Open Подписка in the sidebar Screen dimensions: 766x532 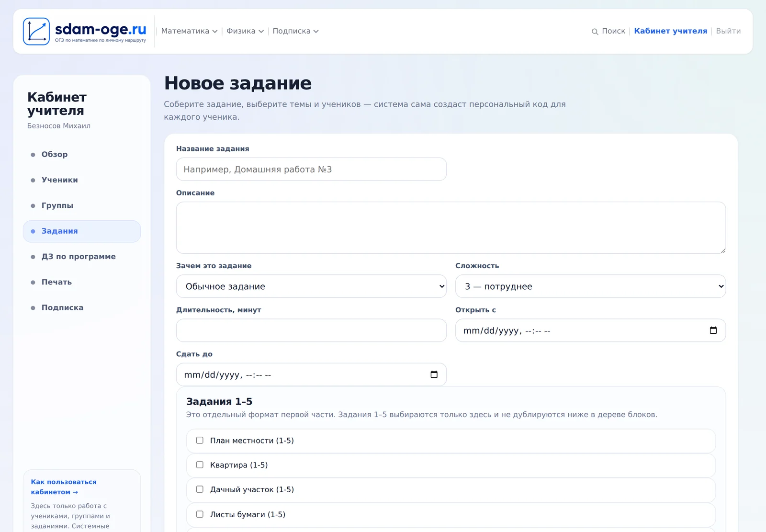82,308
